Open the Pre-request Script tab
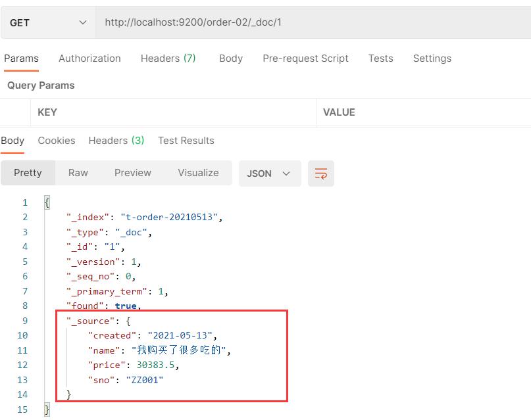 [305, 58]
